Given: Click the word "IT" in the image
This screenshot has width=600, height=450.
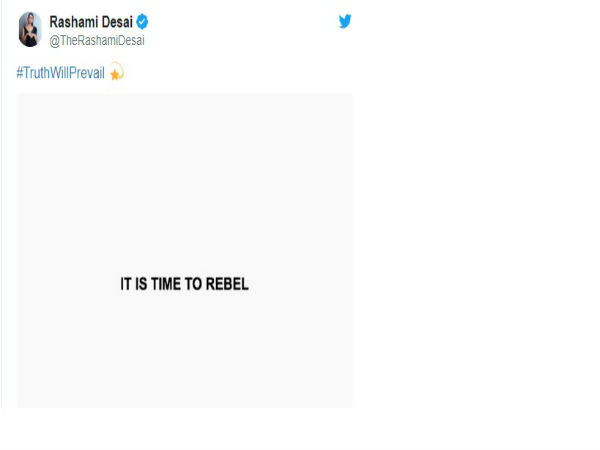Looking at the screenshot, I should pos(126,284).
